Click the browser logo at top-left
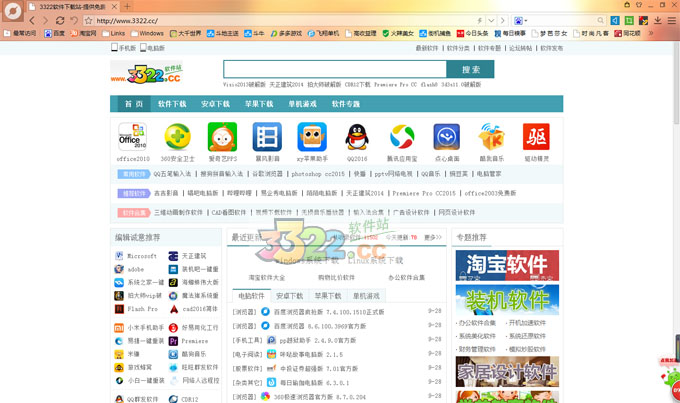The height and width of the screenshot is (403, 680). click(x=13, y=11)
